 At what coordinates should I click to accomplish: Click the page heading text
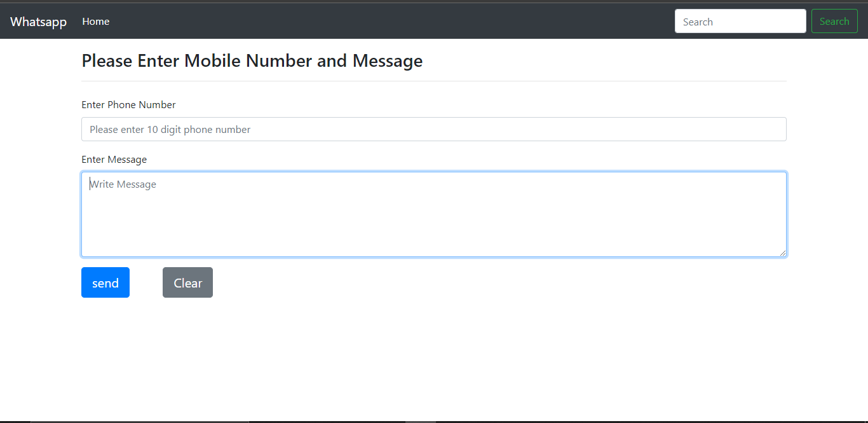[252, 60]
